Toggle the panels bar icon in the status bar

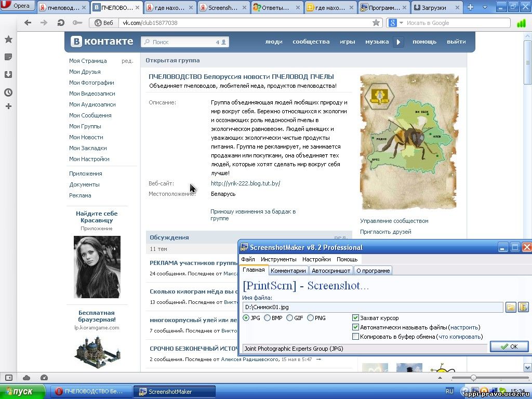[9, 378]
